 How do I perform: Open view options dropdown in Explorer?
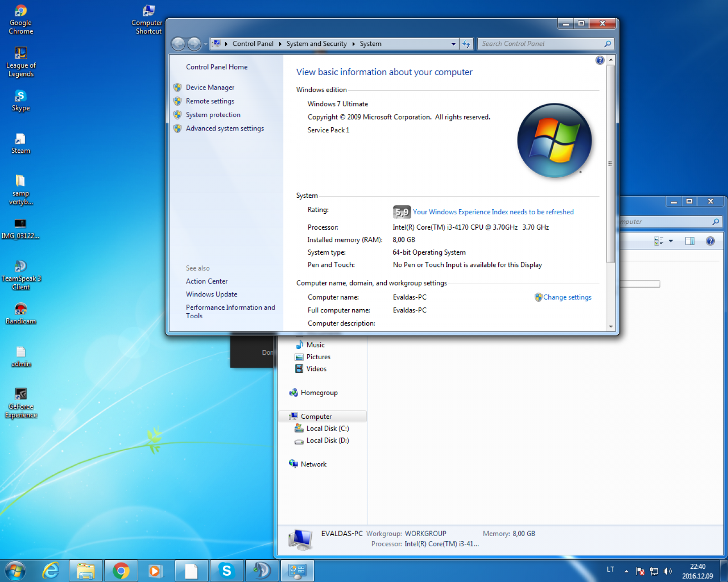coord(671,241)
